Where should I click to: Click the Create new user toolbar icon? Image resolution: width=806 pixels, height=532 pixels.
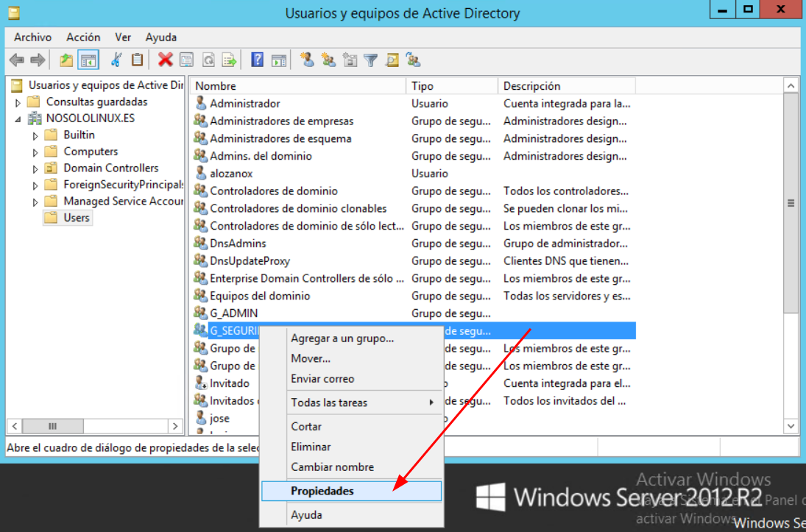point(307,60)
